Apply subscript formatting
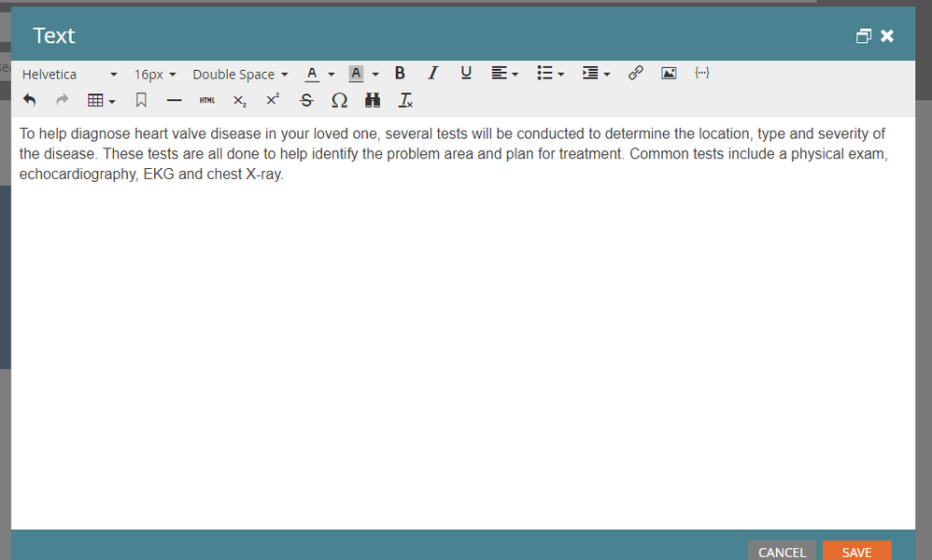 (240, 101)
